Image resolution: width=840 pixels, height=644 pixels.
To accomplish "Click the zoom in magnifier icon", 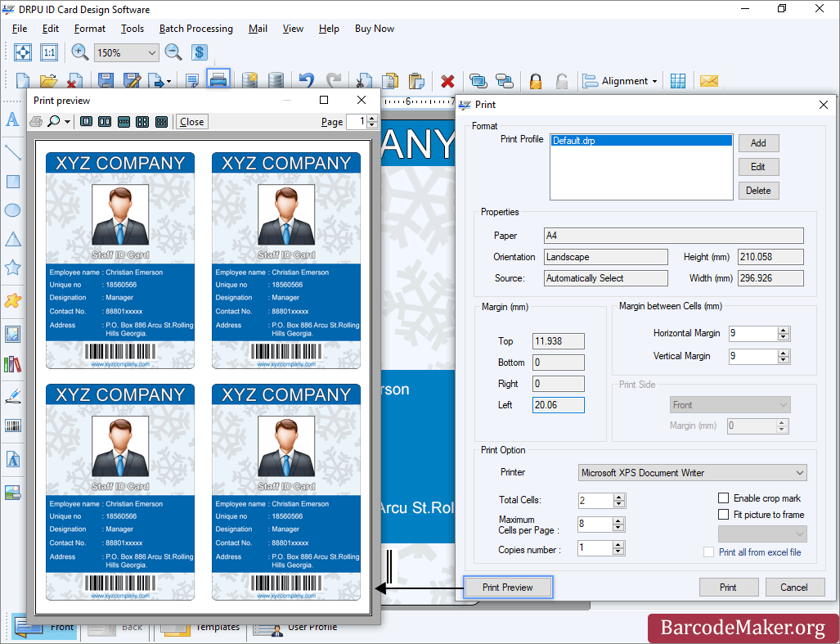I will coord(80,52).
